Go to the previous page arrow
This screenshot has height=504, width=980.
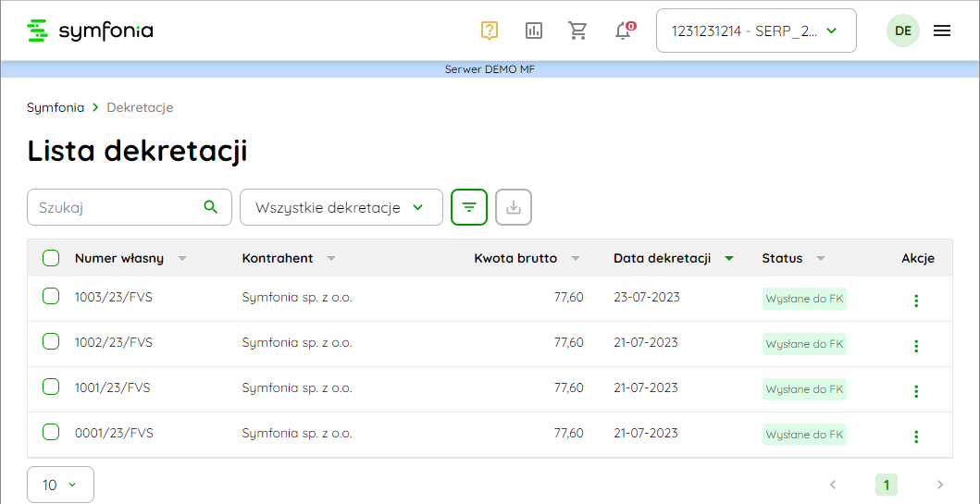(x=833, y=484)
